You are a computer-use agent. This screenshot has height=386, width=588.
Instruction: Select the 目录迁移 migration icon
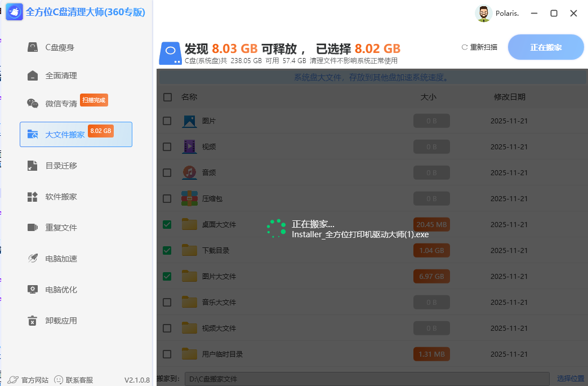pyautogui.click(x=32, y=166)
